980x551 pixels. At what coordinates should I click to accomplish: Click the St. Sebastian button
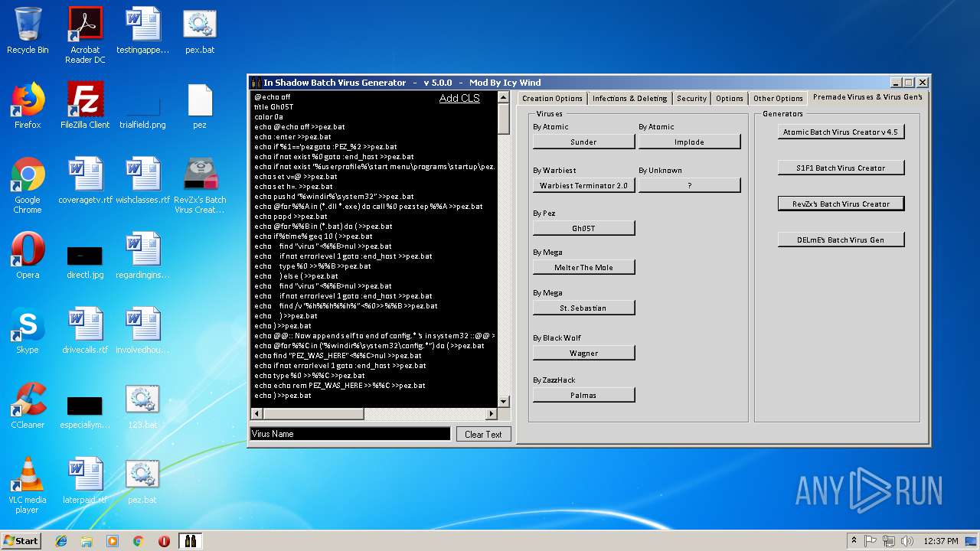583,308
